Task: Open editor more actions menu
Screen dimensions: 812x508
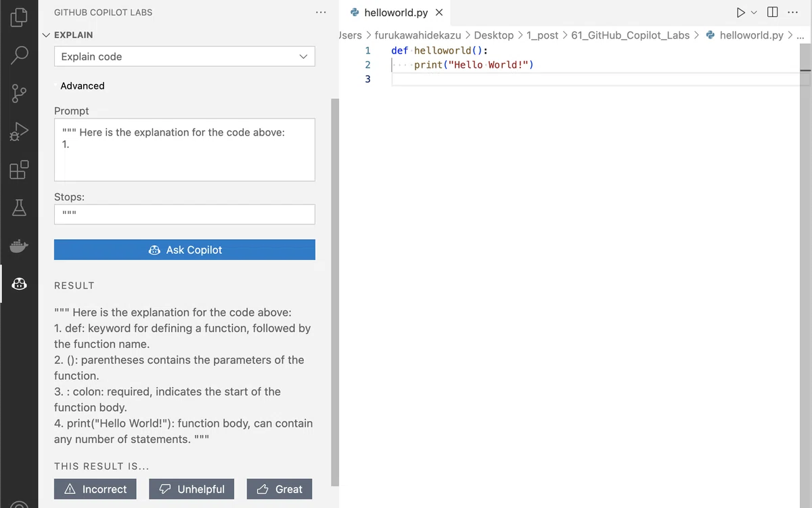Action: 793,12
